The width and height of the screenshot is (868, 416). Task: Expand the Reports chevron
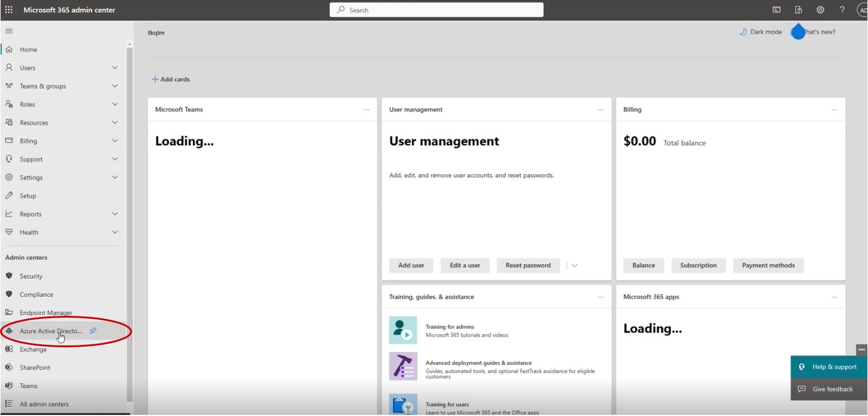(x=115, y=214)
